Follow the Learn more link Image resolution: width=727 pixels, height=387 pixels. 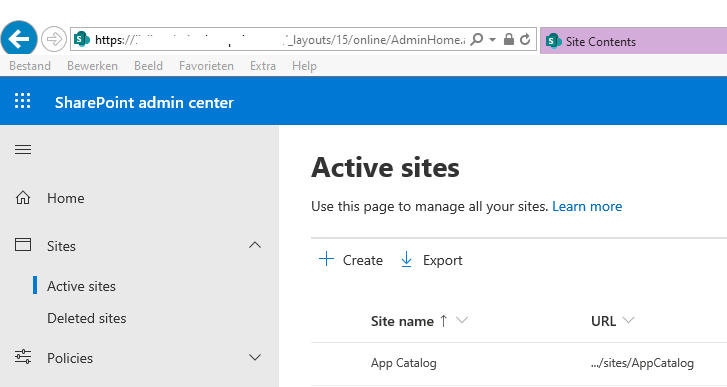point(587,206)
